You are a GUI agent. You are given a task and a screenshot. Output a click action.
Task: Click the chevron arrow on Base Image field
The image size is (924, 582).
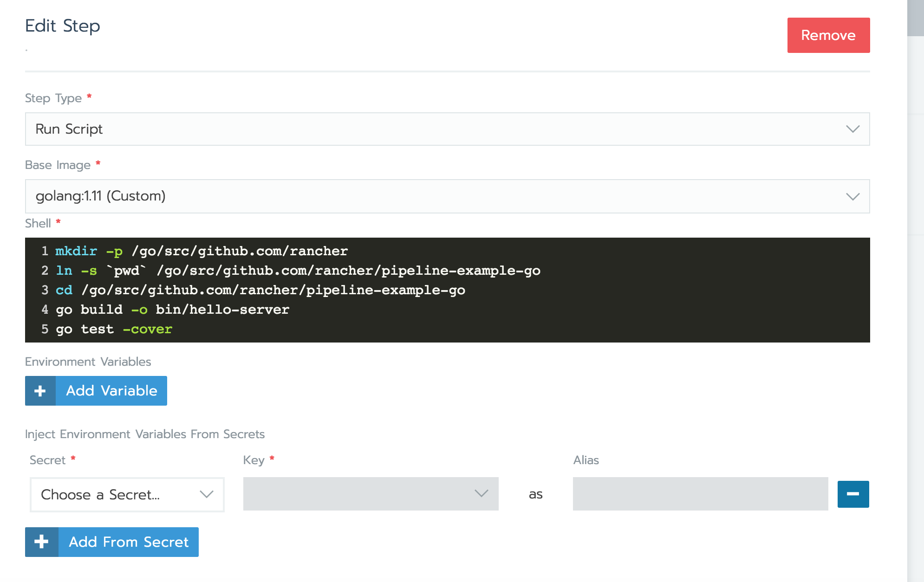[852, 197]
